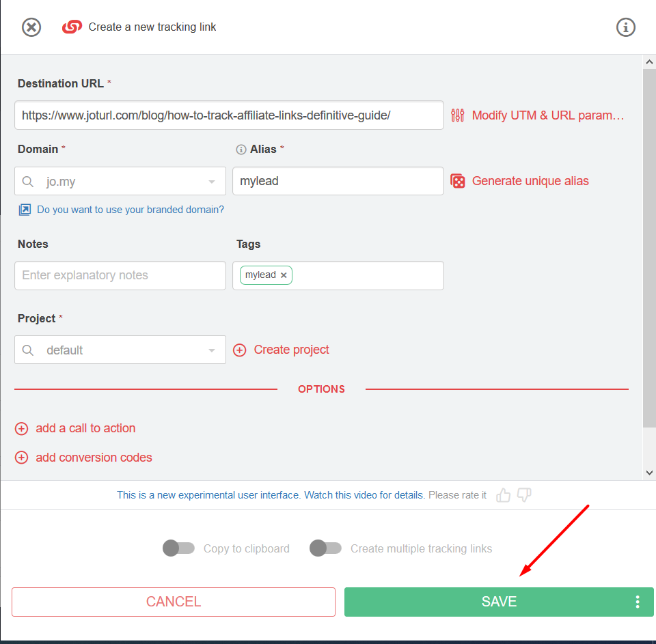Click the thumbs up rating icon
656x644 pixels.
[x=504, y=495]
